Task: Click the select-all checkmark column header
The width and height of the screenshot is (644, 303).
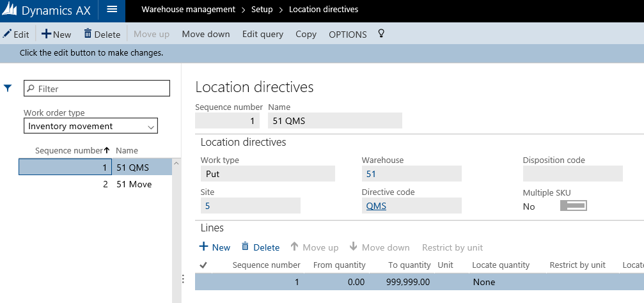Action: pos(203,265)
